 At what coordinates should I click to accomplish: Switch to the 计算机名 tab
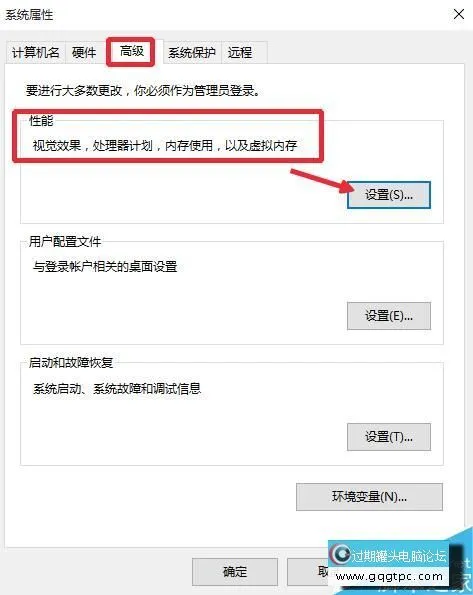(x=36, y=52)
